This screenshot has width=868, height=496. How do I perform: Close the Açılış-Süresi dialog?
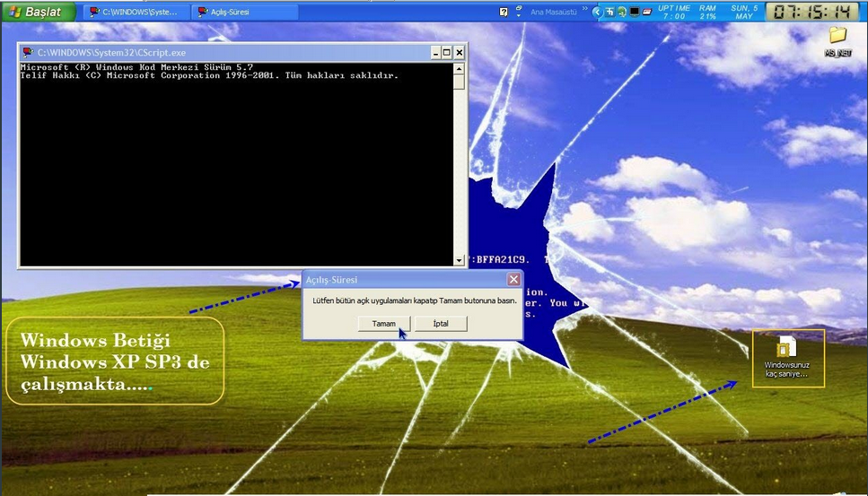(513, 280)
